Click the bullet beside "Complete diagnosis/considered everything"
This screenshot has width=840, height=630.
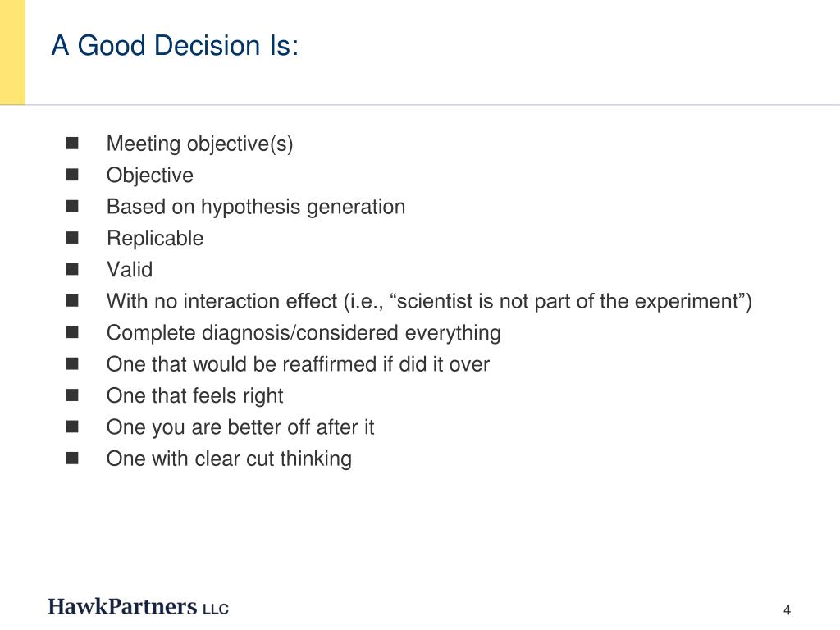(x=72, y=332)
